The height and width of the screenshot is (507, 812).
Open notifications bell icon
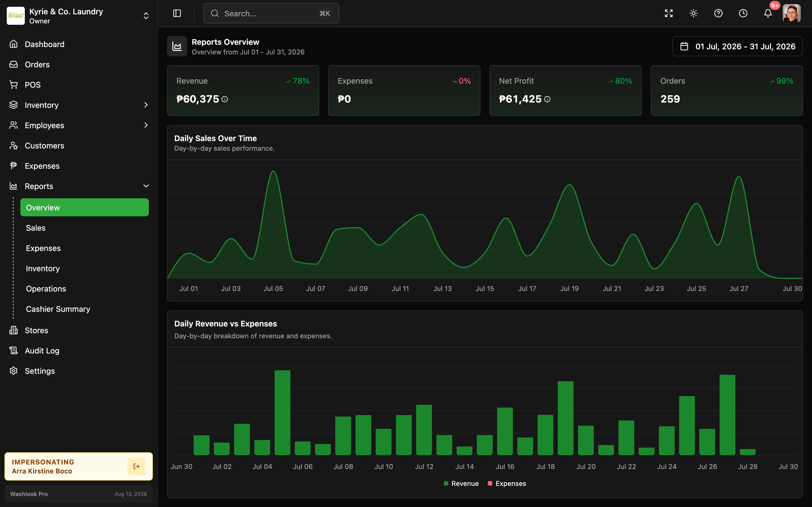point(768,14)
